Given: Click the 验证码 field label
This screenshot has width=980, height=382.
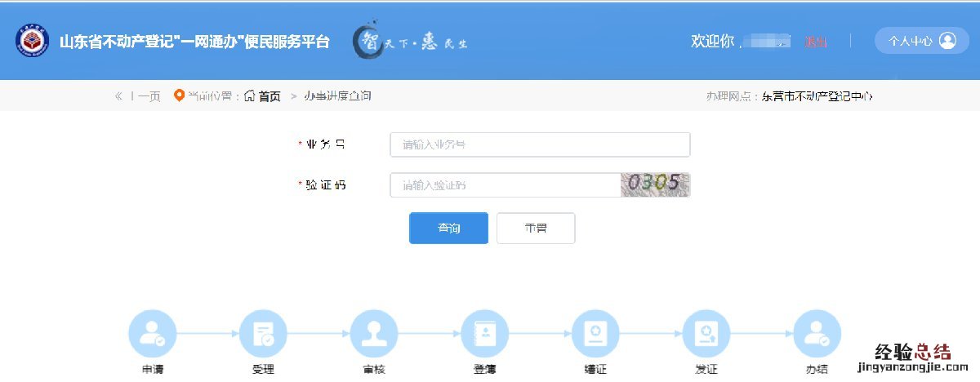Looking at the screenshot, I should [x=325, y=185].
